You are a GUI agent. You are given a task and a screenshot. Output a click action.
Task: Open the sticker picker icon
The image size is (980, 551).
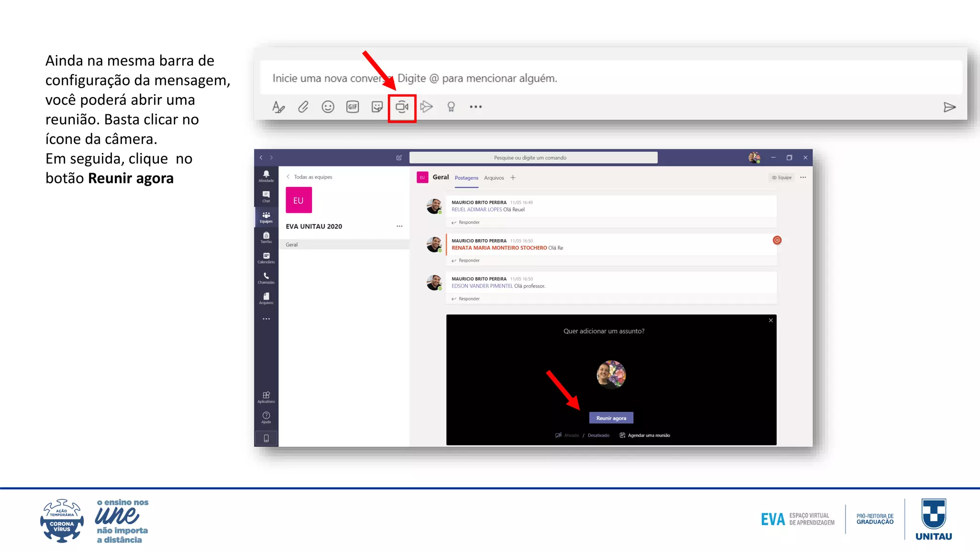377,107
